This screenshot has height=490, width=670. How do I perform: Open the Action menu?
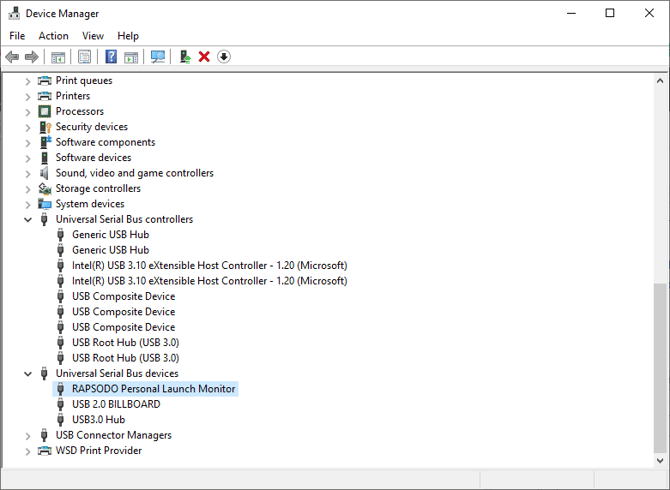53,36
